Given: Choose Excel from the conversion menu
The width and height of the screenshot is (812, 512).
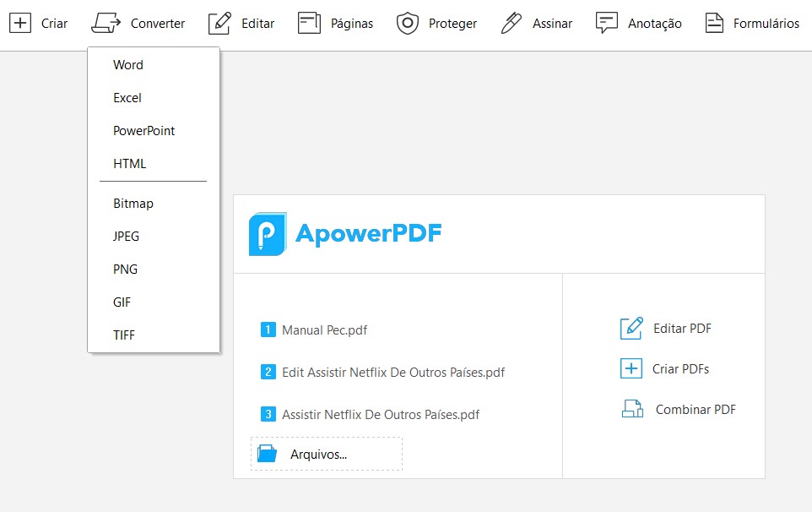Looking at the screenshot, I should (x=126, y=97).
